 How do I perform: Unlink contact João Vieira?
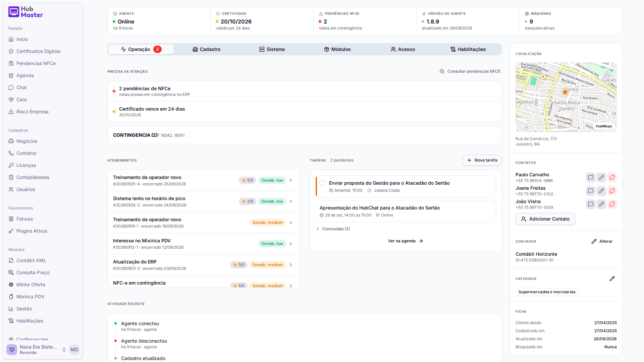[x=612, y=204]
